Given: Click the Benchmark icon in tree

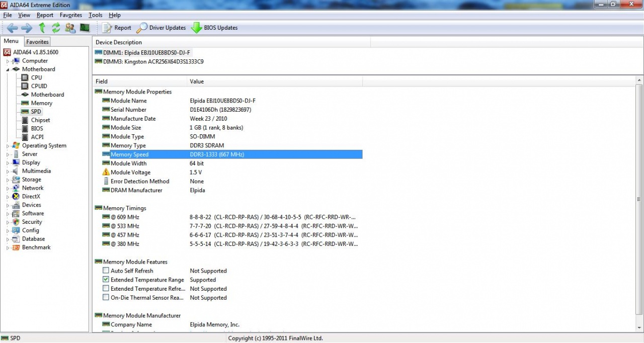Looking at the screenshot, I should 16,247.
